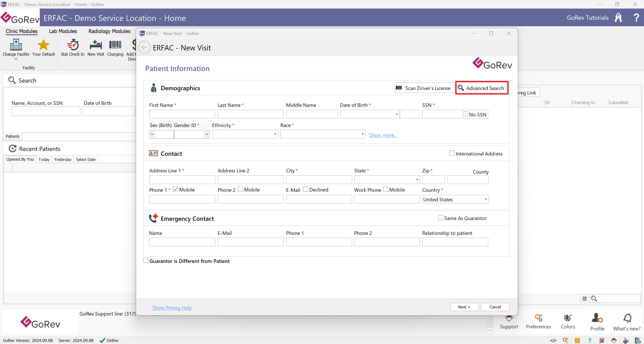Open the Gender ID dropdown arrow
The image size is (644, 344).
(x=207, y=134)
